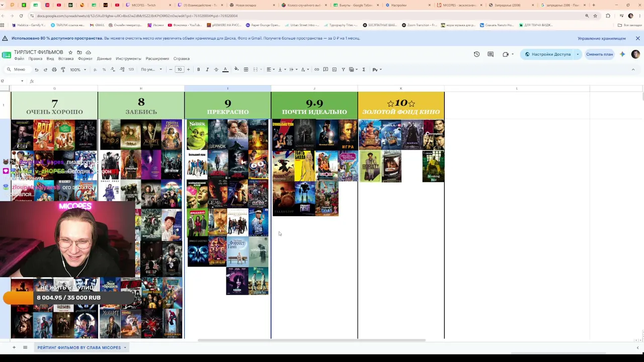Show all sheets list icon
The width and height of the screenshot is (644, 362).
point(25,347)
